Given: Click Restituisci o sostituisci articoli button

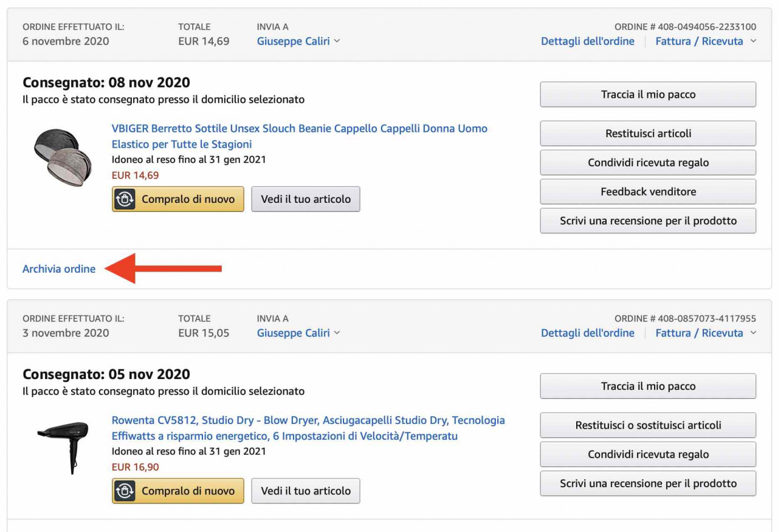Looking at the screenshot, I should click(x=648, y=425).
